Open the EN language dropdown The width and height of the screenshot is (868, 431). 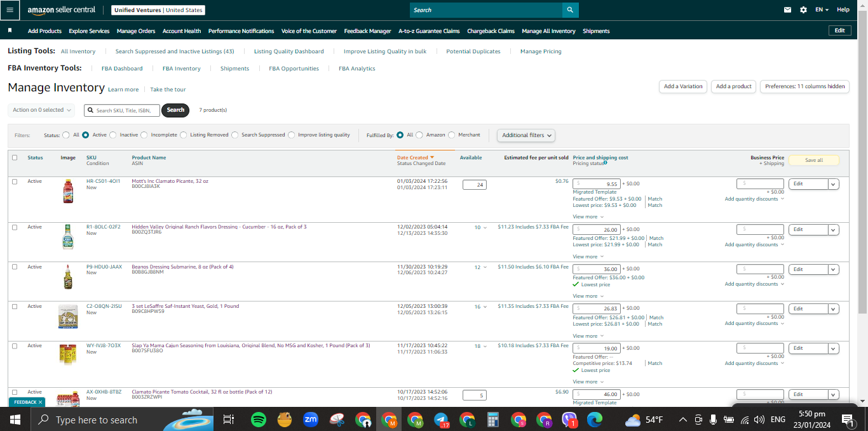click(x=822, y=10)
